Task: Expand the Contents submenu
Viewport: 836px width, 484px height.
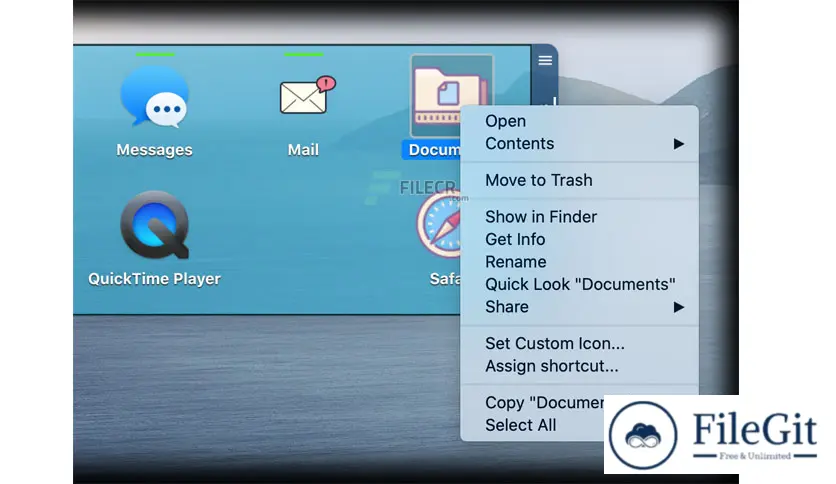Action: pyautogui.click(x=580, y=143)
